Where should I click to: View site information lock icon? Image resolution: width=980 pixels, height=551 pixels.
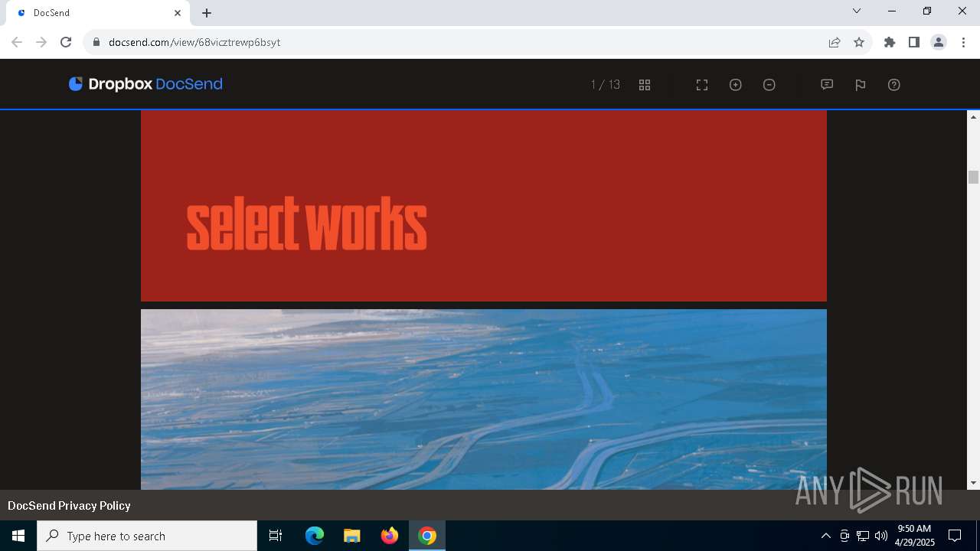tap(96, 42)
